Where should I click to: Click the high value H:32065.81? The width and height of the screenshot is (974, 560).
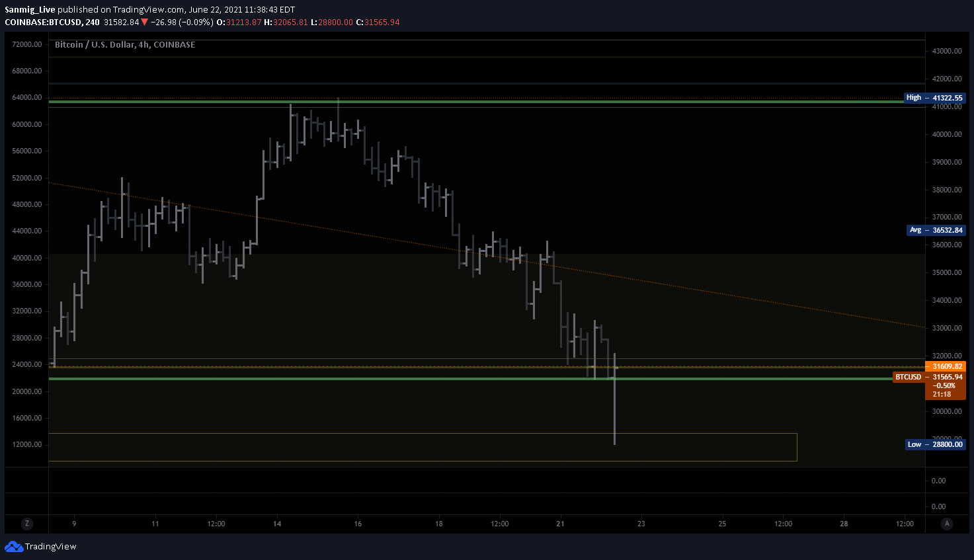pyautogui.click(x=286, y=22)
